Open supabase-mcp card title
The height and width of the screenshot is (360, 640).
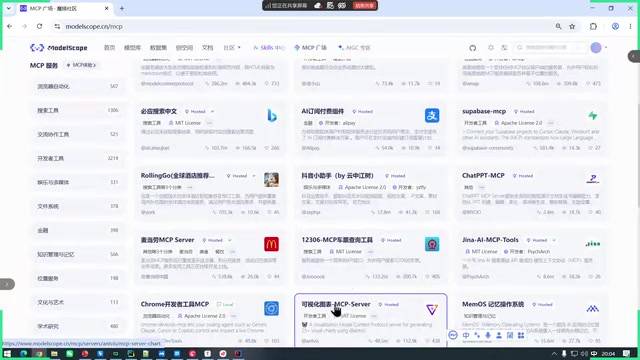coord(484,111)
